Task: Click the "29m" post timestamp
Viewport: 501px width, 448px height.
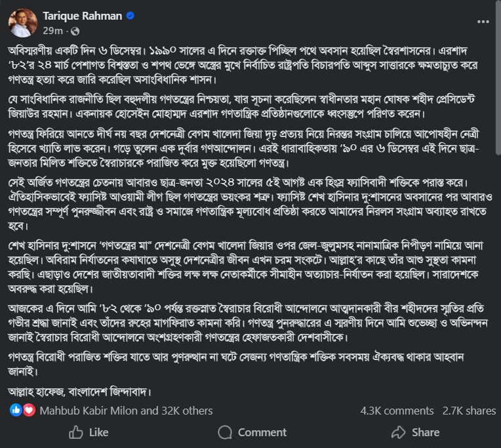Action: coord(52,31)
